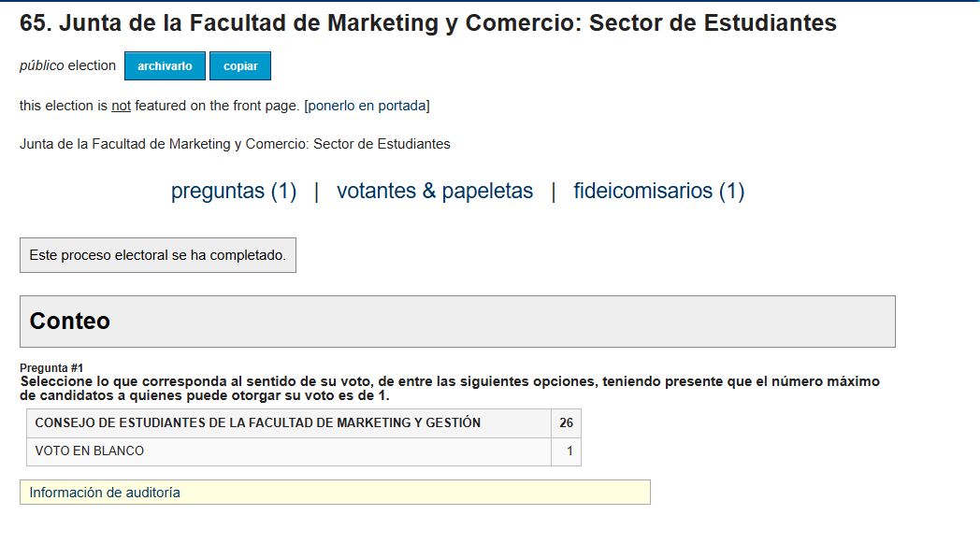Click the Conteo section header

(x=457, y=322)
